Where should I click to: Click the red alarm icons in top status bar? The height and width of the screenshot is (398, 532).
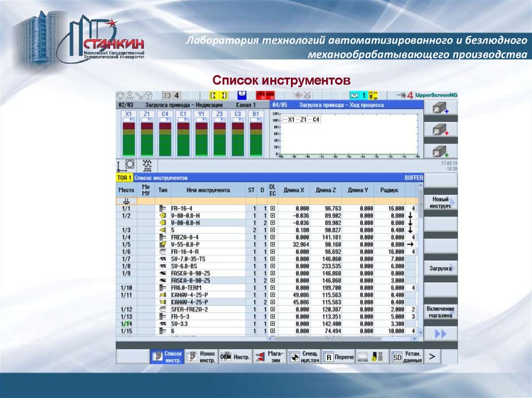[265, 95]
